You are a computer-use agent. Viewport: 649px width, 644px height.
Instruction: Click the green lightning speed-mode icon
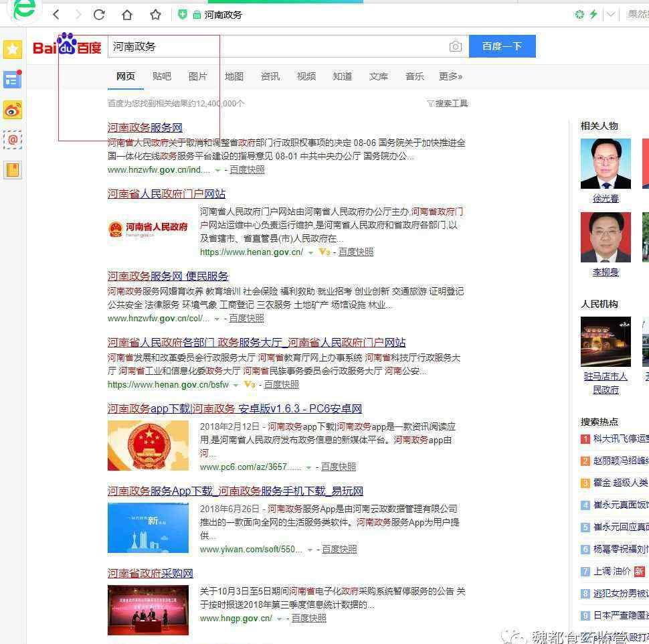point(593,15)
